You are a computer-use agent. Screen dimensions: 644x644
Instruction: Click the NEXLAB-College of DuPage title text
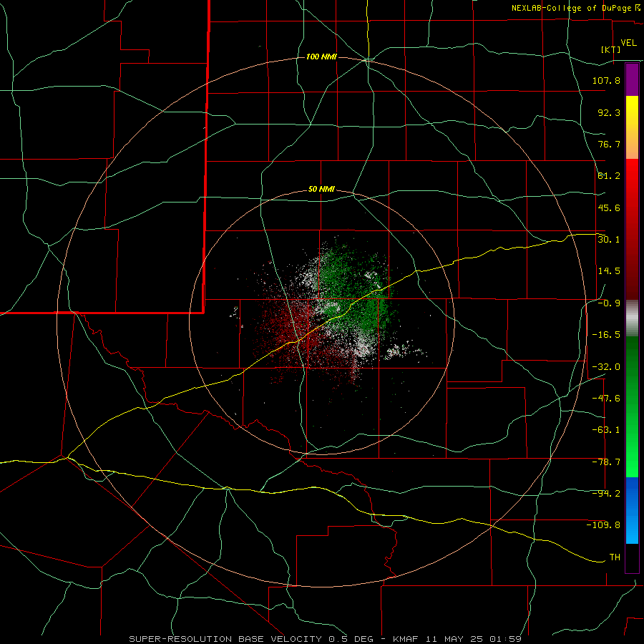(571, 8)
